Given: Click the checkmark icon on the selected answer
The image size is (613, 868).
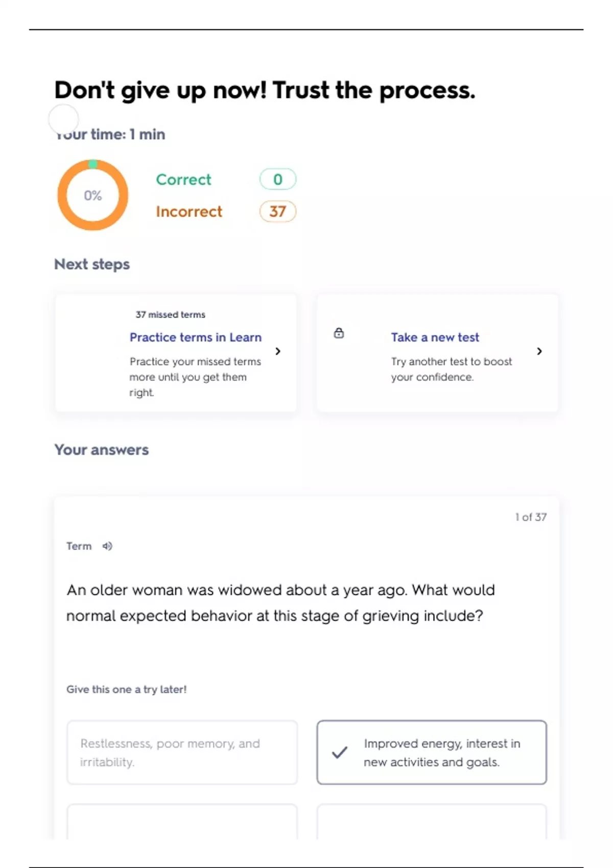Looking at the screenshot, I should (x=340, y=752).
